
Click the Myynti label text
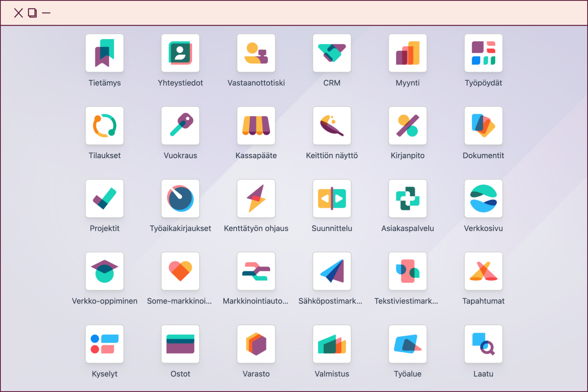407,83
